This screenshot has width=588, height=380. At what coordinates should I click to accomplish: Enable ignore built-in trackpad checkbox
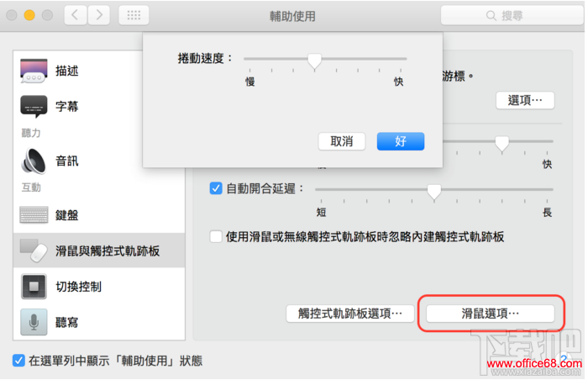(216, 236)
